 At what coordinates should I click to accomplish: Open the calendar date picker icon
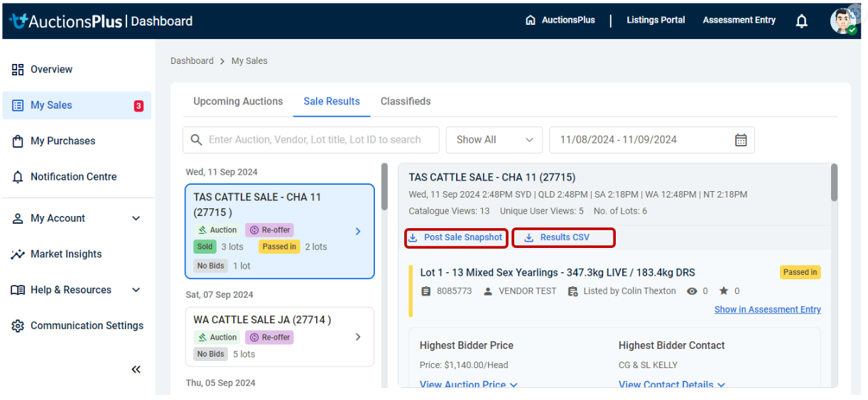coord(741,140)
